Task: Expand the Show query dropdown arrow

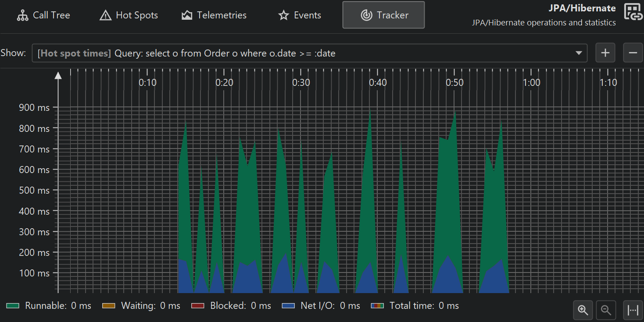Action: 578,53
